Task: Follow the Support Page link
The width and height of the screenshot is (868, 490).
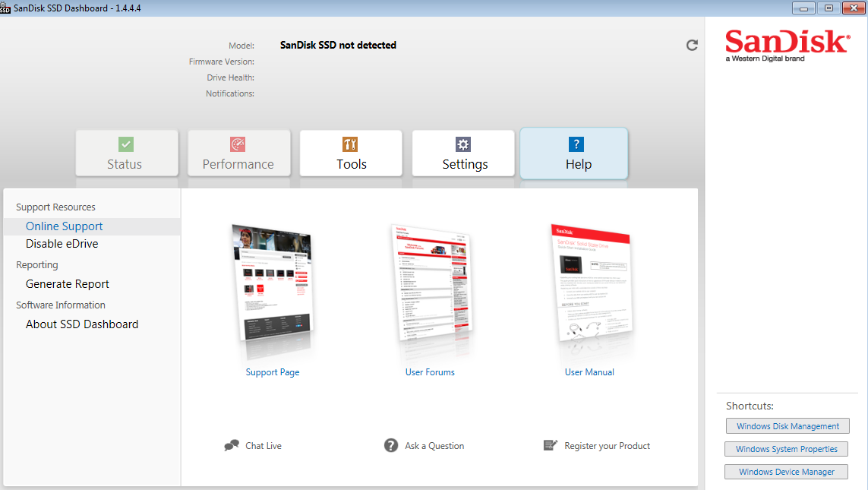Action: 273,372
